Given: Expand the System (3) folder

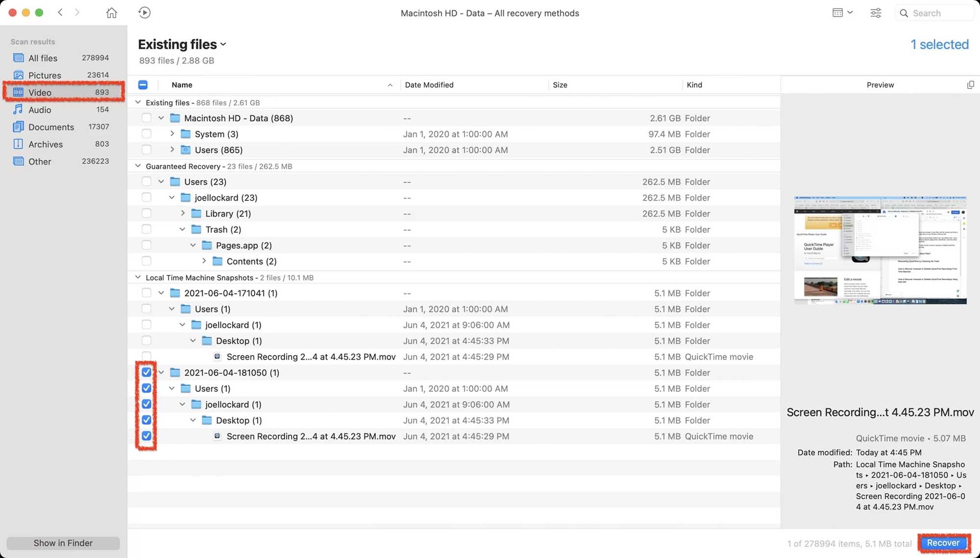Looking at the screenshot, I should pos(172,133).
